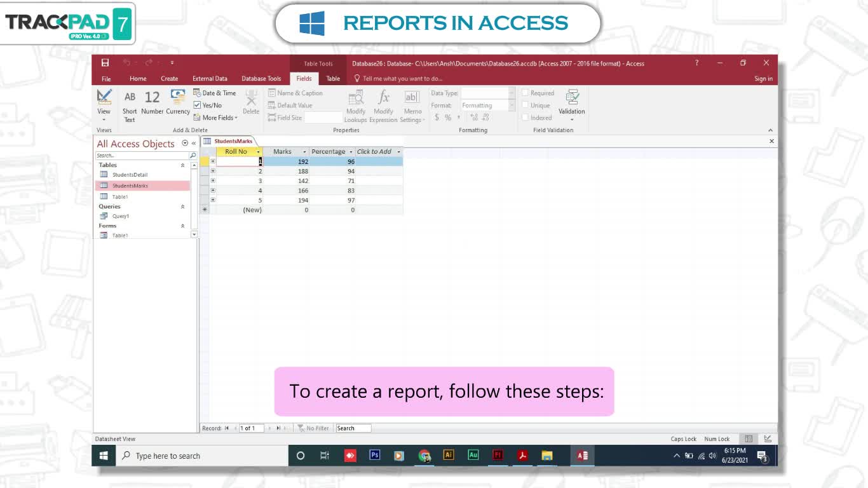Open the Roll No column dropdown arrow
This screenshot has height=488, width=868.
coord(258,152)
